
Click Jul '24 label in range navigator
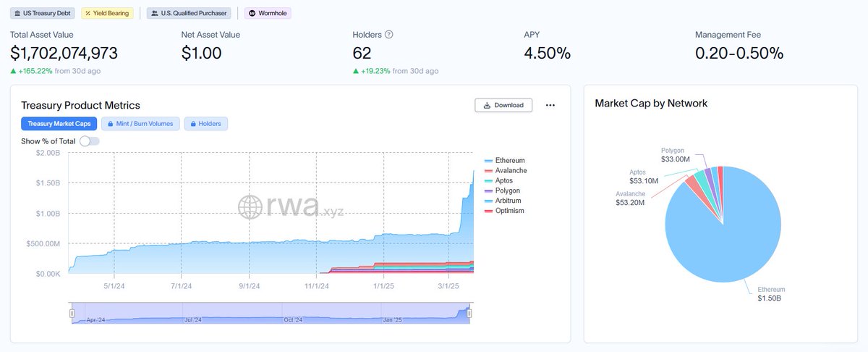point(192,319)
